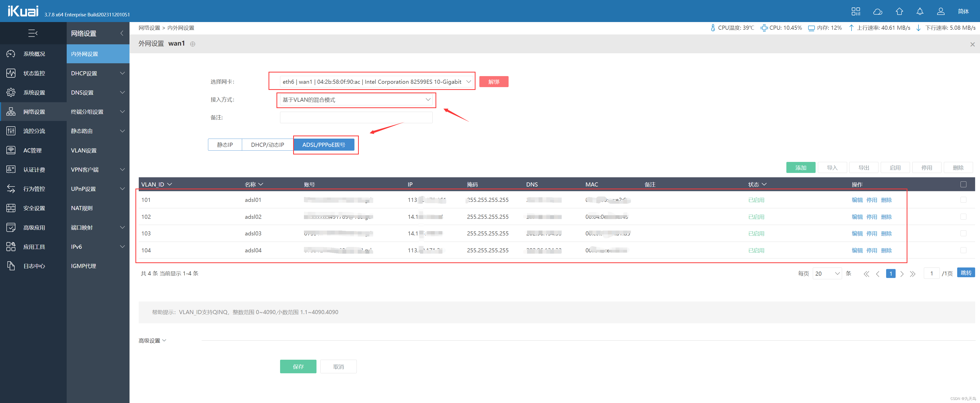Screen dimensions: 980x403
Task: Expand the 高级设置 section
Action: [x=152, y=341]
